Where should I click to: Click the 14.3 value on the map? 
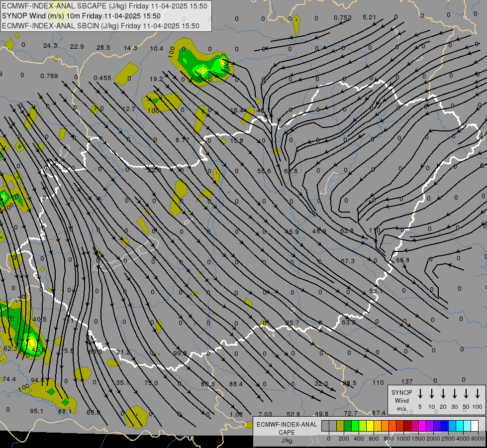[x=130, y=48]
